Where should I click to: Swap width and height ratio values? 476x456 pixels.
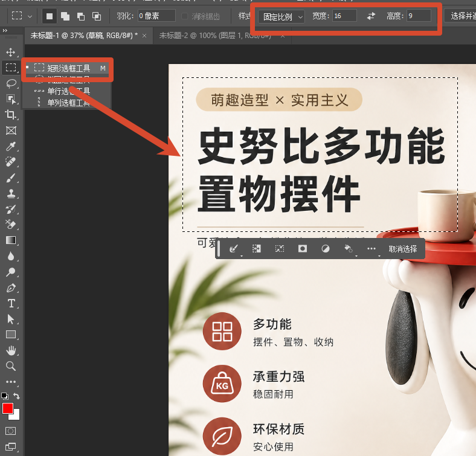point(371,16)
